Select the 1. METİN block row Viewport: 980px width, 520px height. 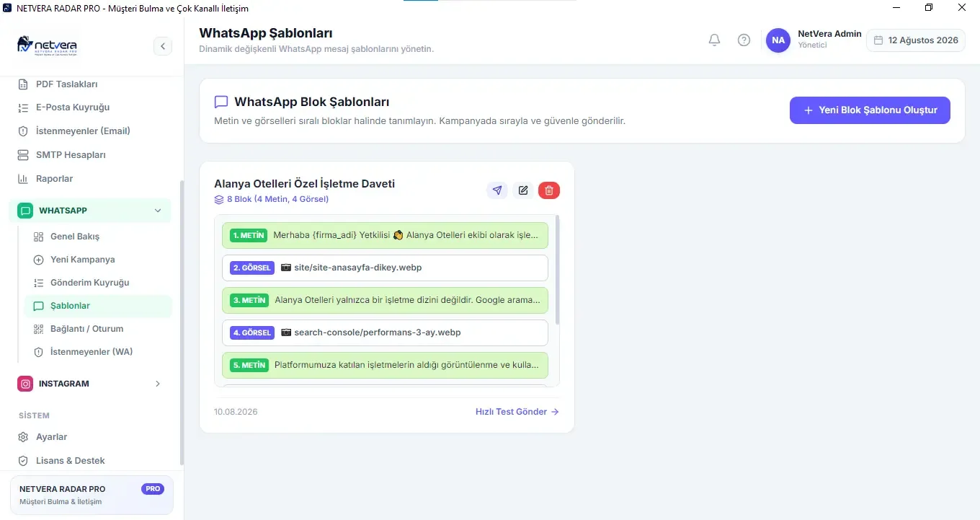(x=385, y=235)
